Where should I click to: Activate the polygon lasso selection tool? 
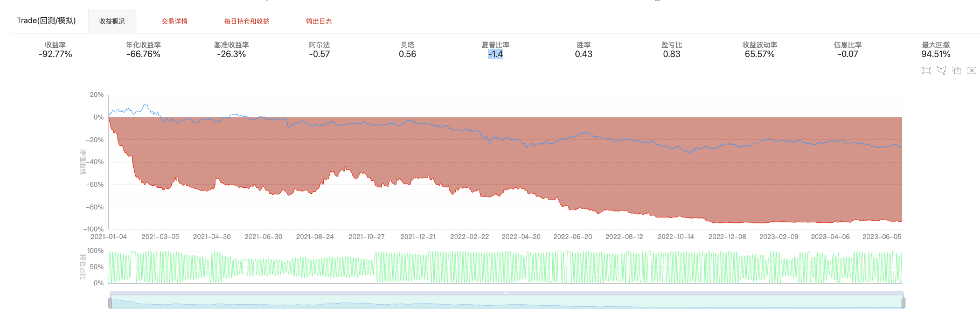(x=942, y=71)
